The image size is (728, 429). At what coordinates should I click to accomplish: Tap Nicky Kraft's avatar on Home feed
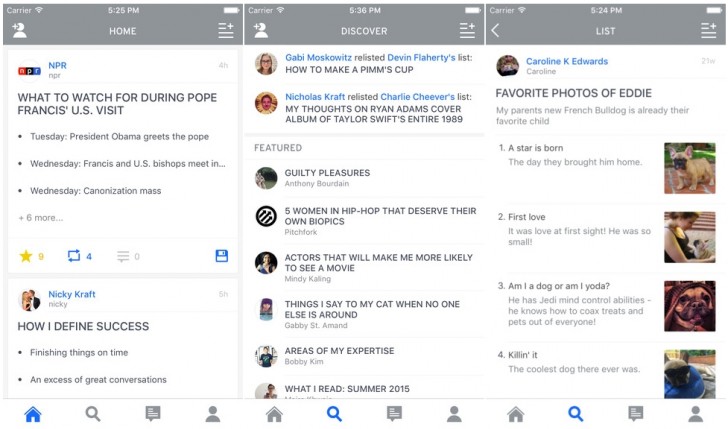pos(30,300)
